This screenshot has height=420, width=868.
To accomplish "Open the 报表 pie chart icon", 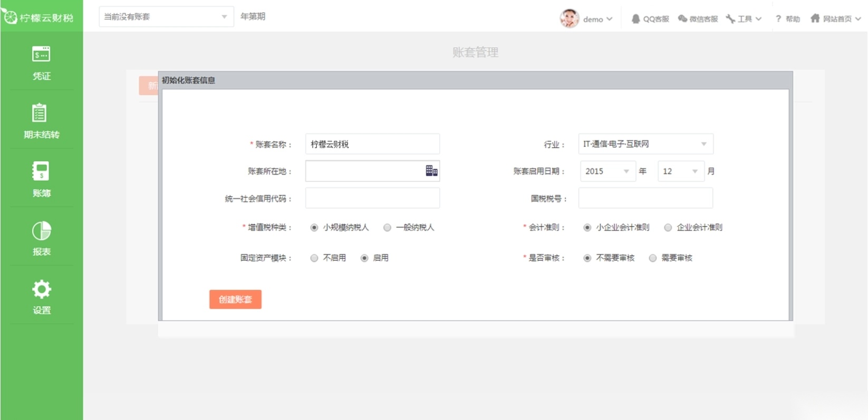I will click(42, 231).
